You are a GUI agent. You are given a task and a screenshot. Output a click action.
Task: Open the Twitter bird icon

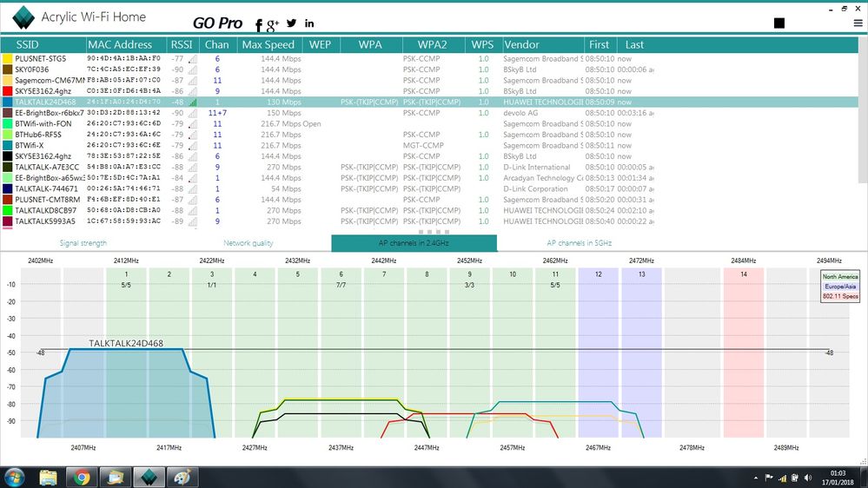291,23
